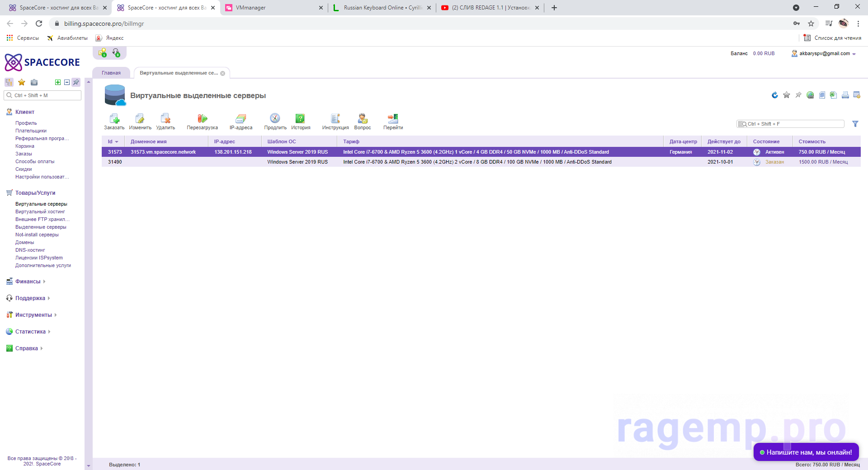Viewport: 868px width, 470px height.
Task: Click the copy-to-clipboard document icon
Action: (822, 95)
